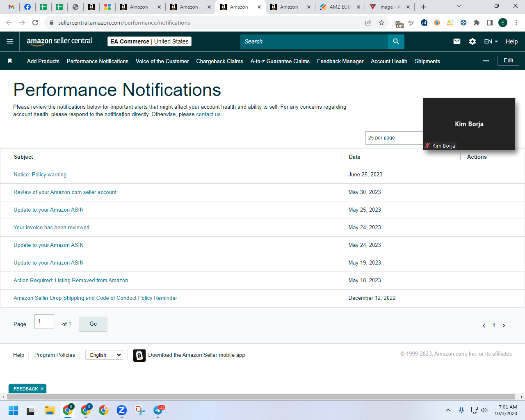Show hidden system tray icons
This screenshot has height=420, width=525.
point(448,410)
